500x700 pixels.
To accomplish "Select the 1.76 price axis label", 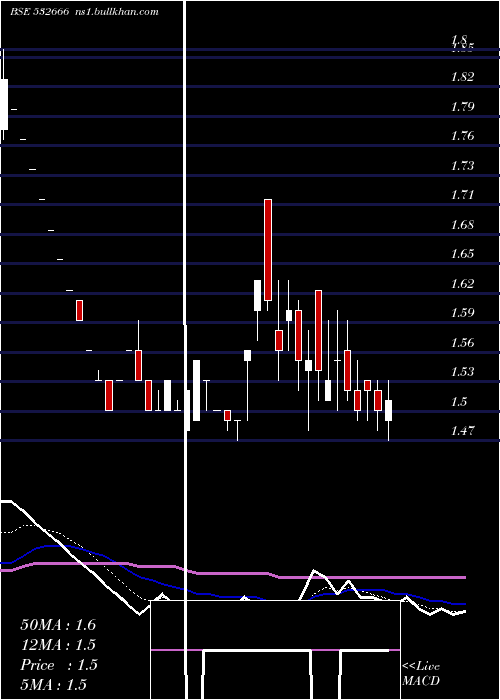I will tap(462, 136).
